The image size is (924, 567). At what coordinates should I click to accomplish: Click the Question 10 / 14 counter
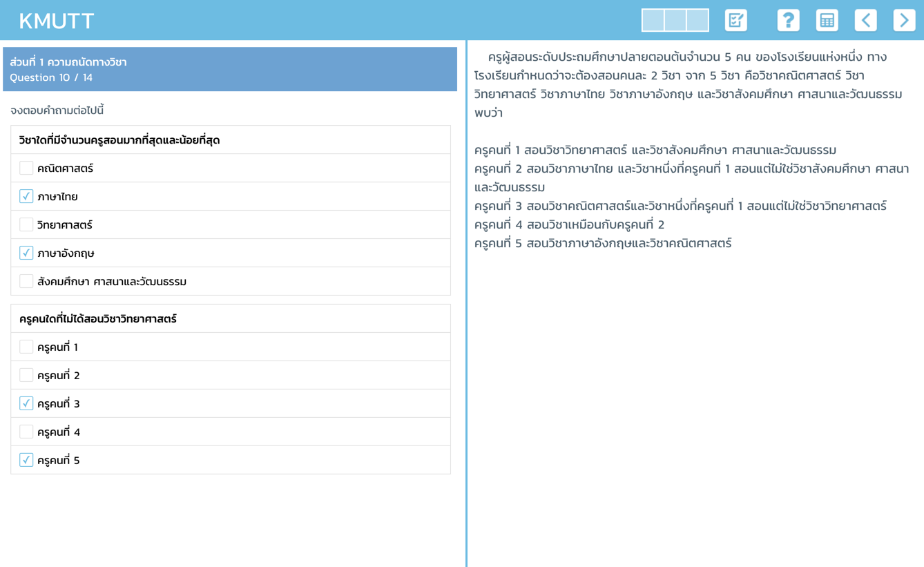click(51, 77)
